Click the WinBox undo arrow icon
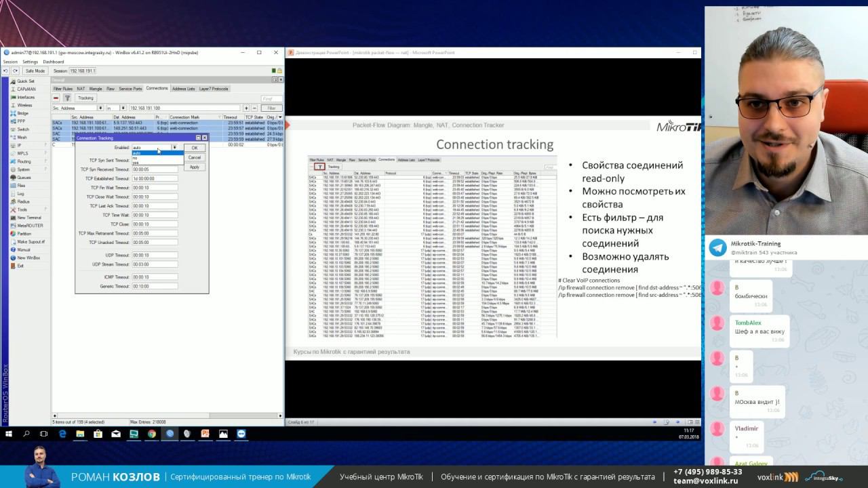This screenshot has height=488, width=868. tap(6, 70)
